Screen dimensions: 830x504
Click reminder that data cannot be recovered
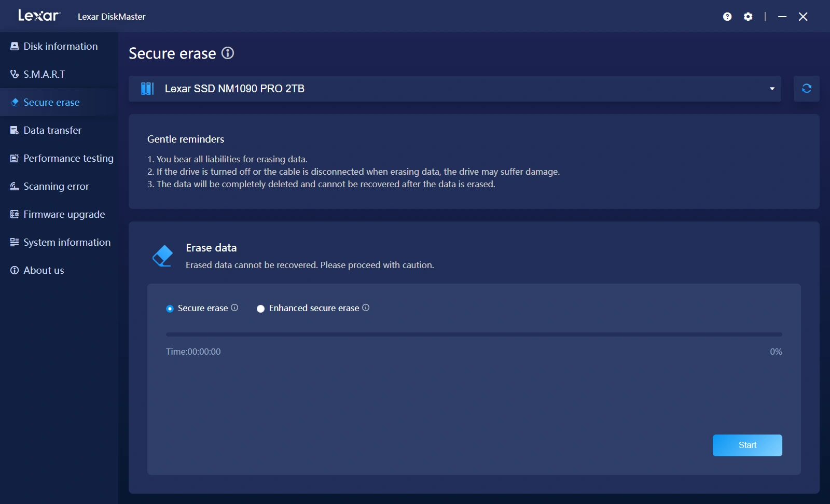pos(322,184)
